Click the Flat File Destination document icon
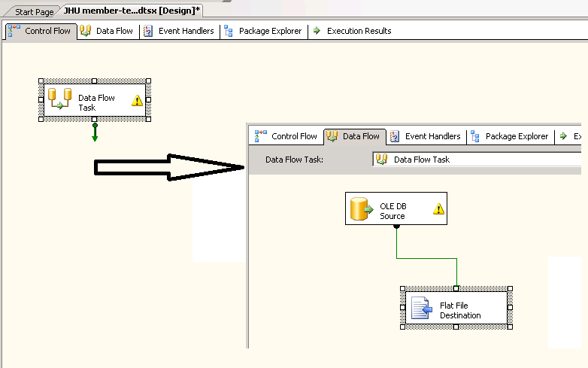 coord(422,308)
